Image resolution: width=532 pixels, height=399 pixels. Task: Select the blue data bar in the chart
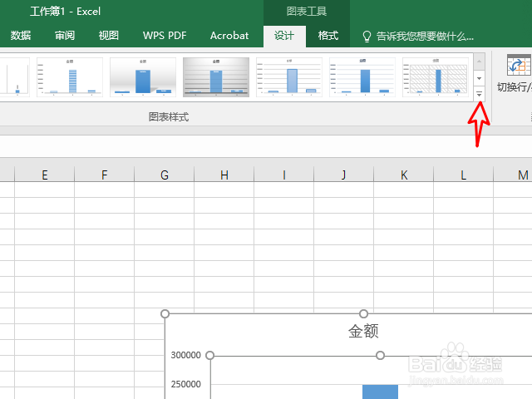[x=381, y=392]
